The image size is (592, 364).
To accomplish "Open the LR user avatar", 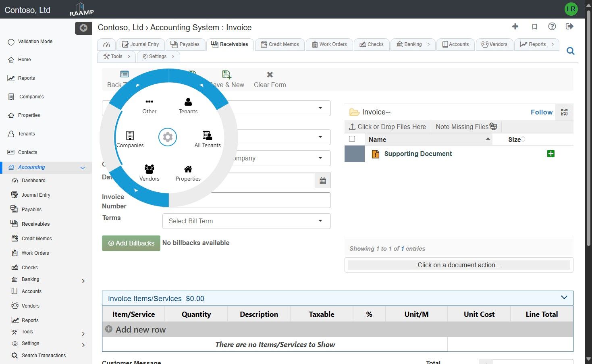I will click(x=571, y=9).
